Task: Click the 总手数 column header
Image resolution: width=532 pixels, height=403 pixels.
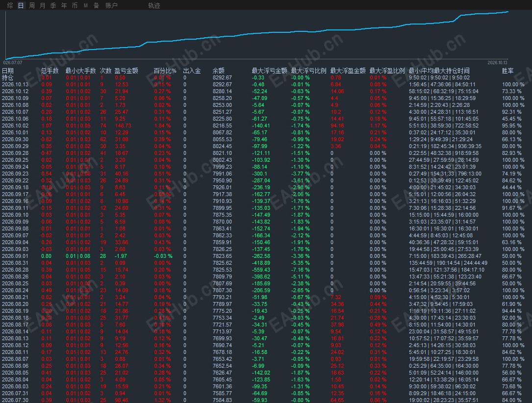Action: (50, 71)
